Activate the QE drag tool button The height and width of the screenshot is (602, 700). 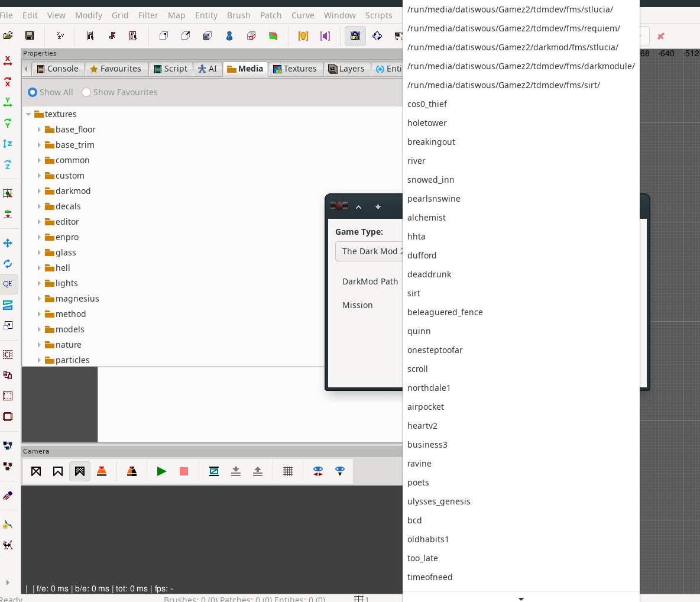coord(8,284)
